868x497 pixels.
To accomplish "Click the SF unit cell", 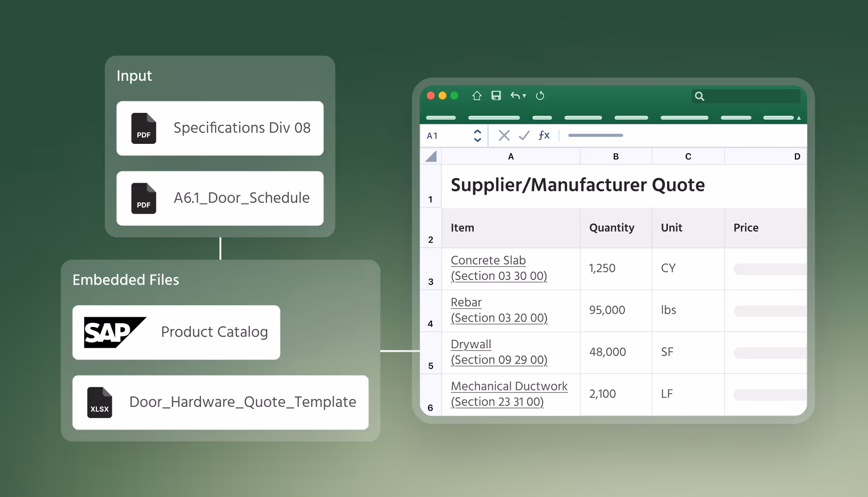I will (x=688, y=353).
